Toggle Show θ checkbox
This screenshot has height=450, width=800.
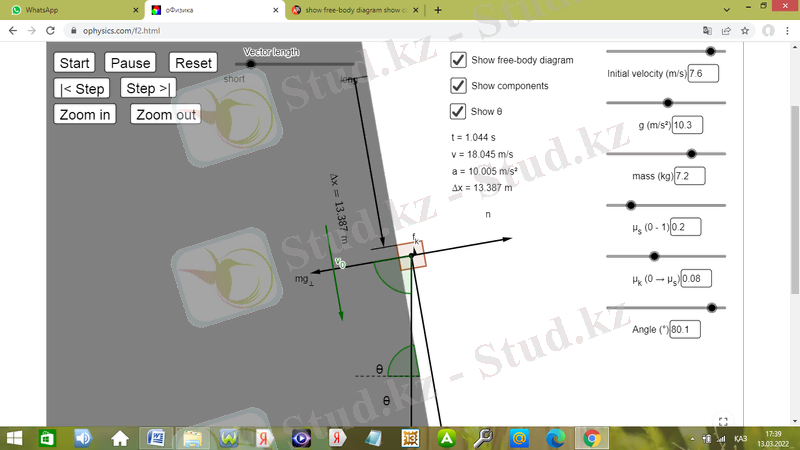tap(458, 111)
